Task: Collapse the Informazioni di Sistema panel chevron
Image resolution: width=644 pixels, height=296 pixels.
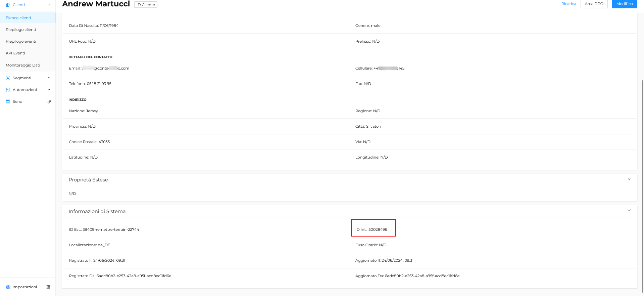Action: pyautogui.click(x=629, y=210)
